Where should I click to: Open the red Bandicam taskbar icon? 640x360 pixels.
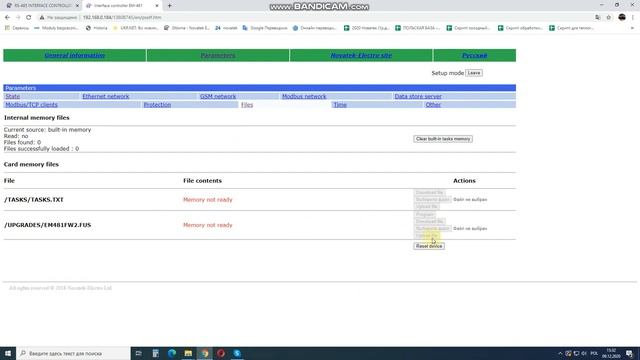221,353
